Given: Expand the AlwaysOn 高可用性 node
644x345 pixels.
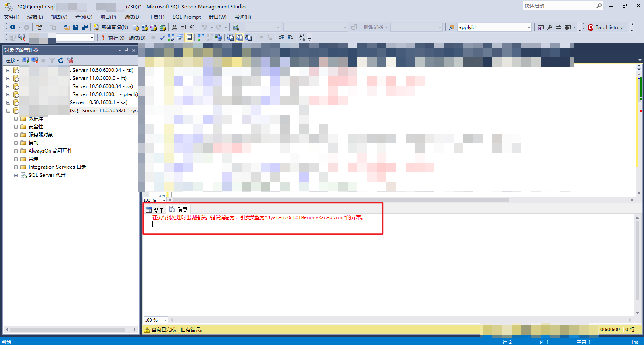Looking at the screenshot, I should point(16,151).
